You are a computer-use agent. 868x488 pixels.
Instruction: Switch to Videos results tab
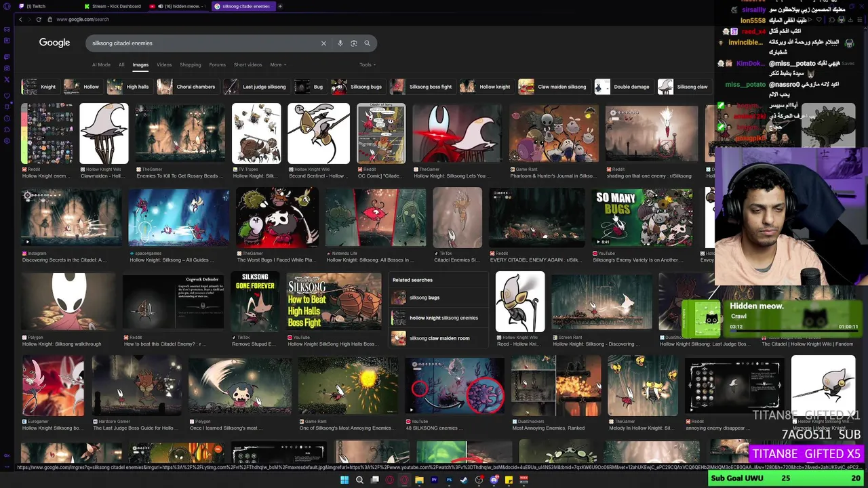point(164,65)
